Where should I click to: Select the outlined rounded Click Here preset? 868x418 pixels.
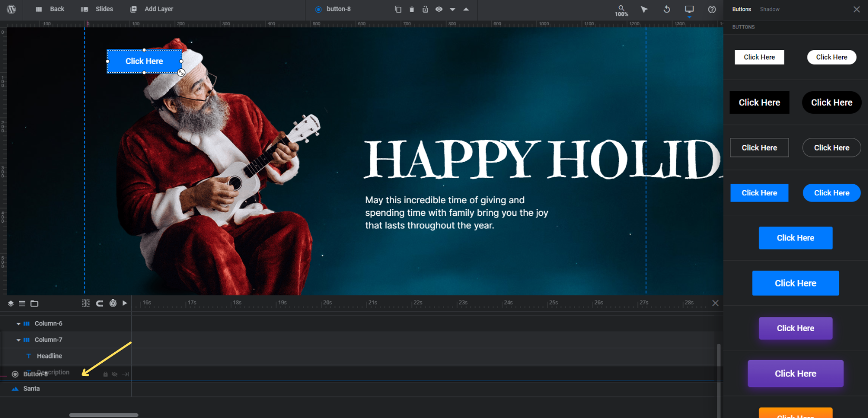tap(832, 148)
